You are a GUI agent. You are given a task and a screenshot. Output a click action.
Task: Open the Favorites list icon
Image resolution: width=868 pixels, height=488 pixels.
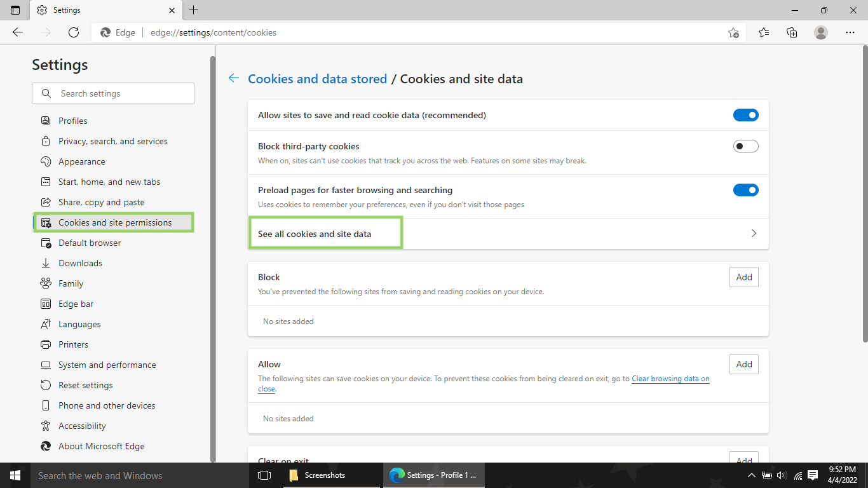pyautogui.click(x=764, y=32)
